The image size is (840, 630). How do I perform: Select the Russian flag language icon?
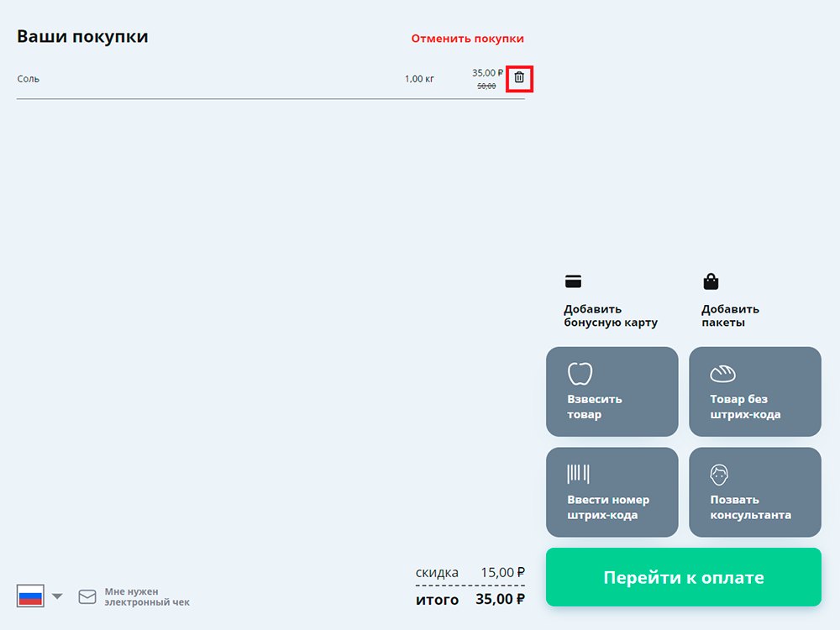(x=30, y=596)
